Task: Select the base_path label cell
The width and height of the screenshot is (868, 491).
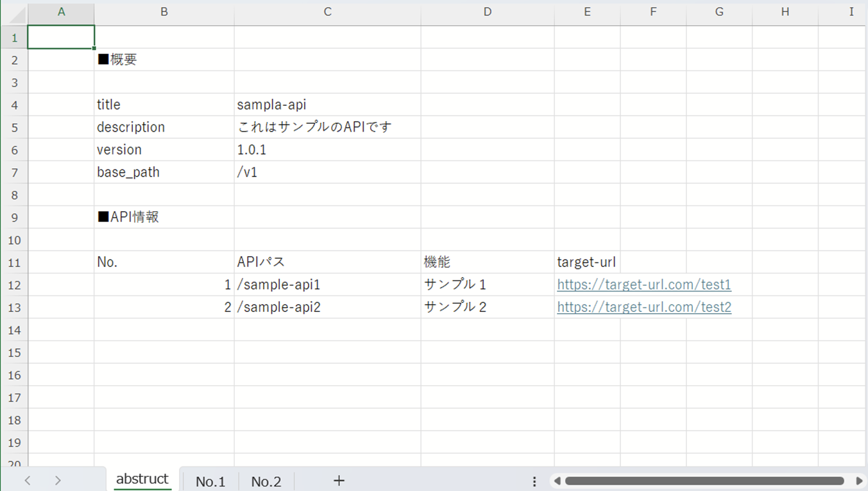Action: click(x=164, y=172)
